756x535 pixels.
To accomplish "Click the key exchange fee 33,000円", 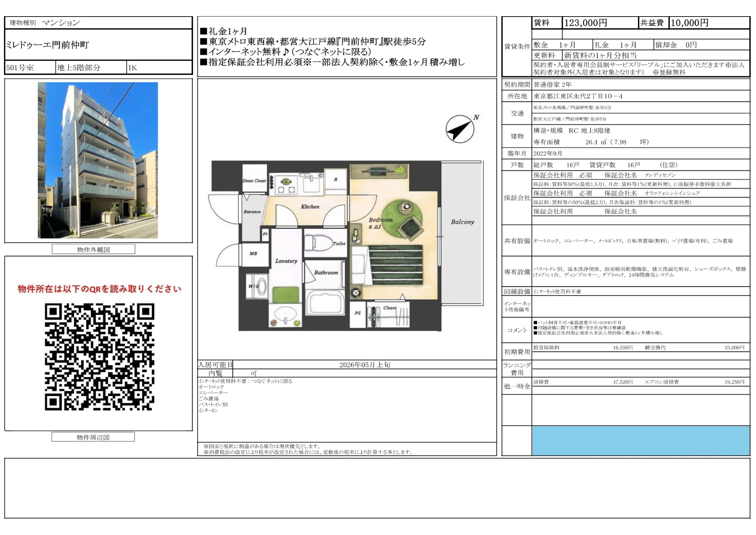I will tap(734, 348).
